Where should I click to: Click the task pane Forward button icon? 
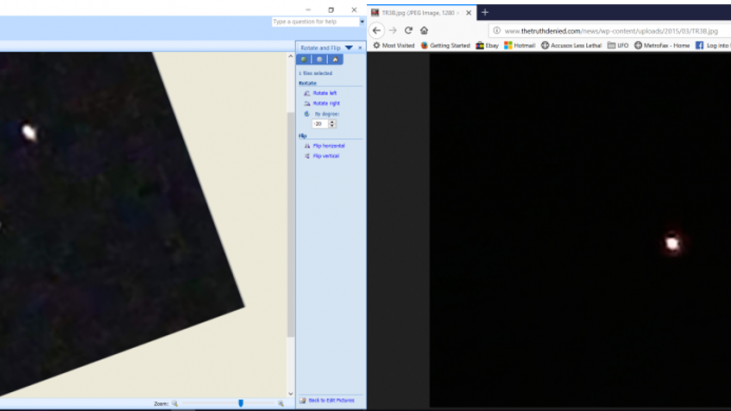(319, 60)
